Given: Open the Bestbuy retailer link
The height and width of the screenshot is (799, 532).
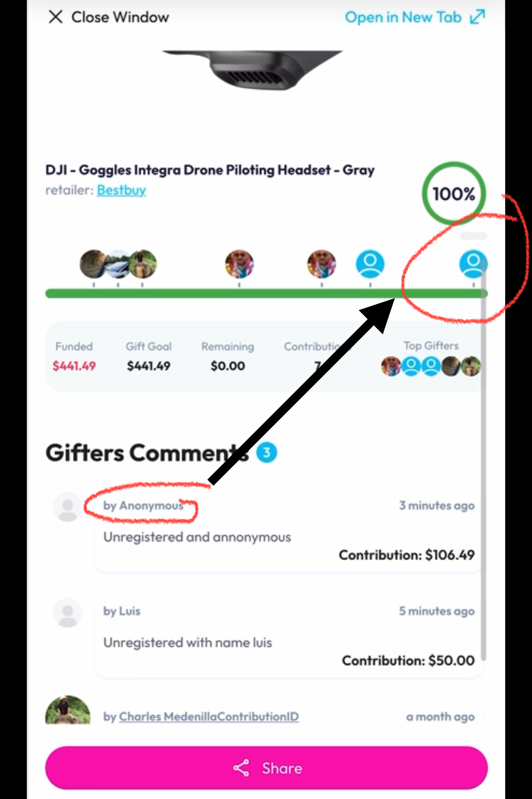Looking at the screenshot, I should point(122,190).
